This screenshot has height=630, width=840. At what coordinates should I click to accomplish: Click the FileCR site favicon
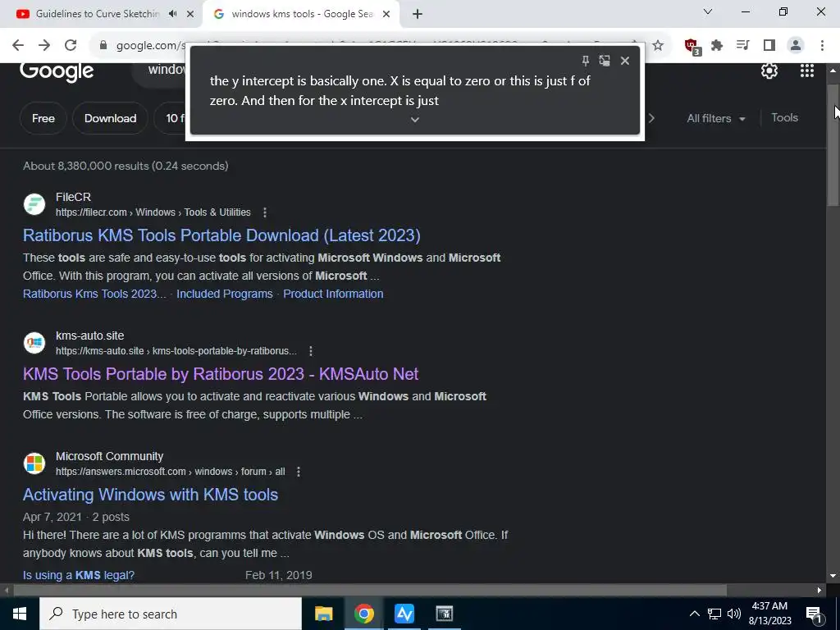(x=34, y=204)
